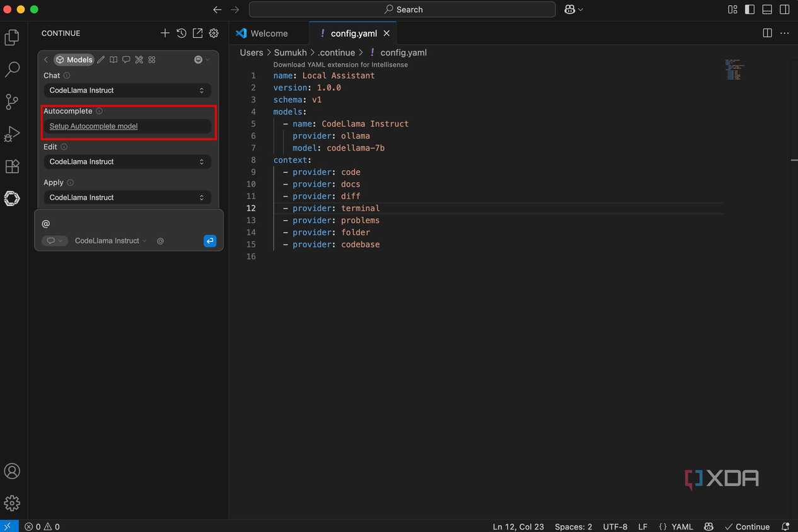Image resolution: width=798 pixels, height=532 pixels.
Task: Open the Apply model dropdown
Action: coord(127,197)
